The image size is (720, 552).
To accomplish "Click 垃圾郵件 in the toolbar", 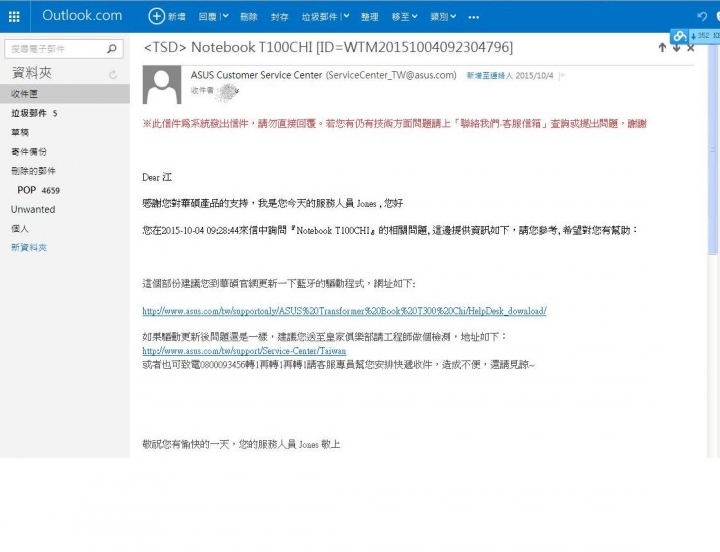I will tap(319, 17).
